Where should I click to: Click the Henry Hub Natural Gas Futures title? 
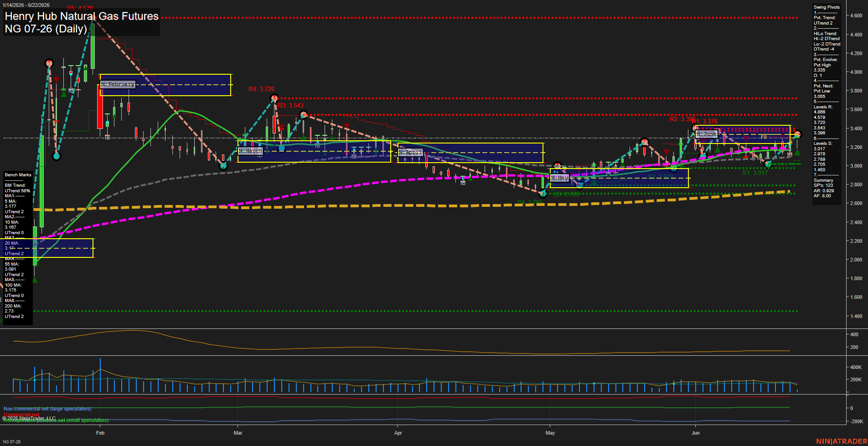[x=82, y=16]
